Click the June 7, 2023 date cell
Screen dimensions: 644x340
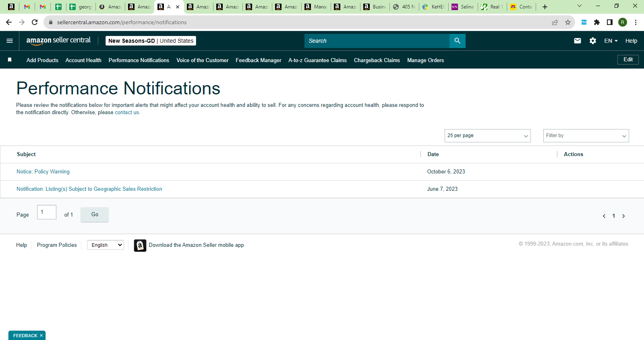pyautogui.click(x=443, y=189)
